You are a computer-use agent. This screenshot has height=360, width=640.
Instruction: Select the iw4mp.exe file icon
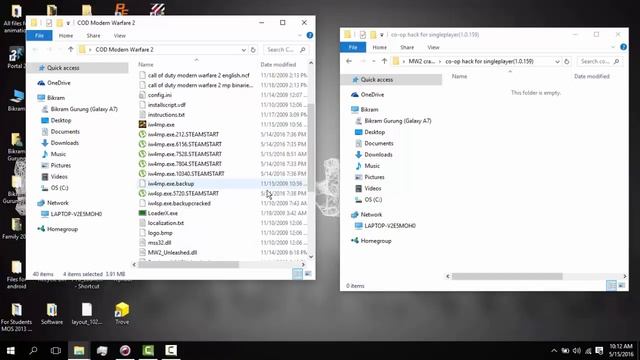click(x=142, y=124)
